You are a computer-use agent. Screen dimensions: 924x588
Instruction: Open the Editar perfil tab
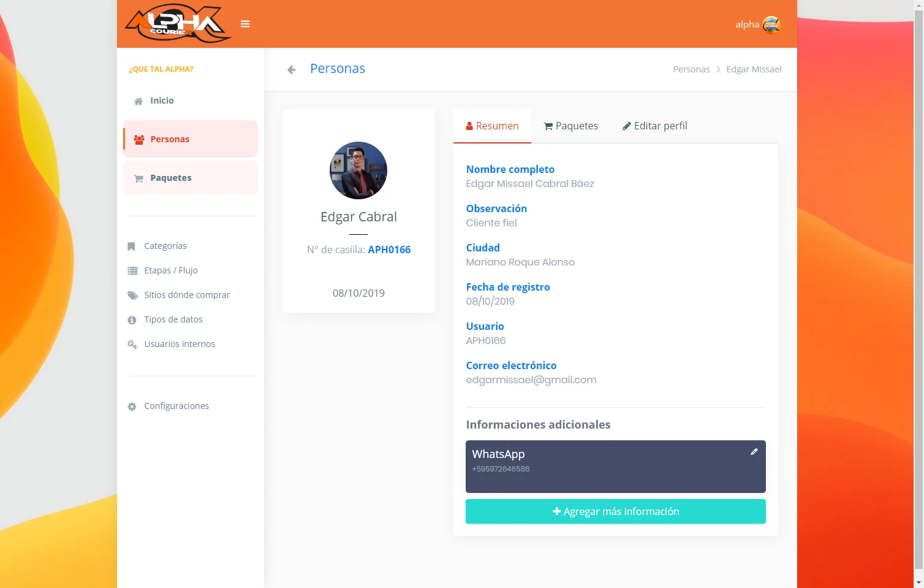[x=654, y=126]
